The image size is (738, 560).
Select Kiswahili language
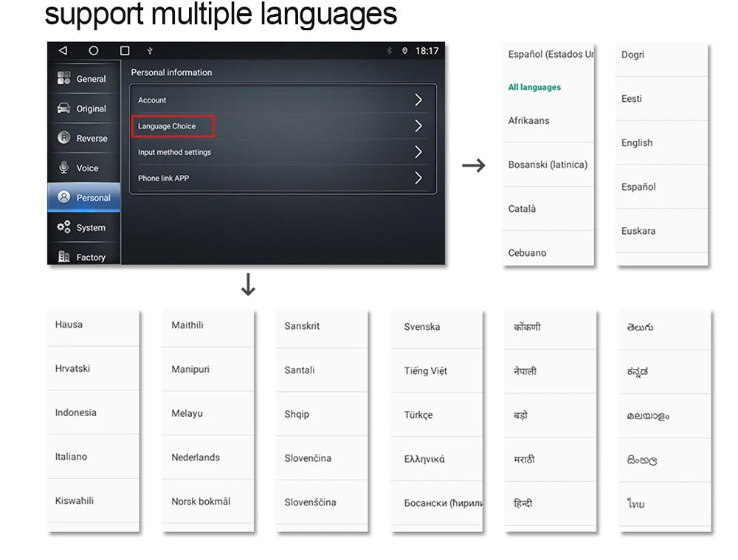click(93, 501)
